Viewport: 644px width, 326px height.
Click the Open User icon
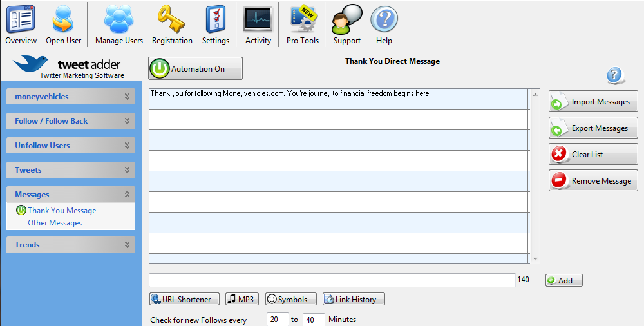[63, 23]
